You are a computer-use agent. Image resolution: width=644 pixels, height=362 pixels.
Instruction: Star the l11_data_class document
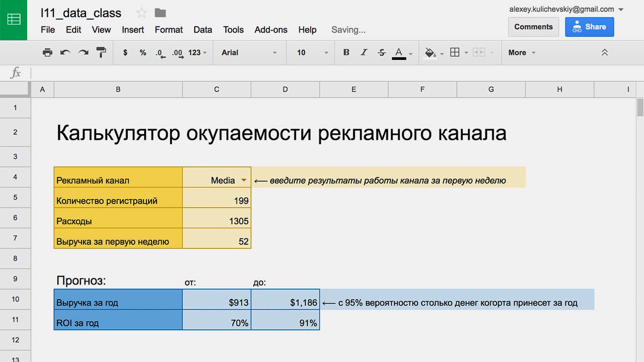pyautogui.click(x=141, y=13)
